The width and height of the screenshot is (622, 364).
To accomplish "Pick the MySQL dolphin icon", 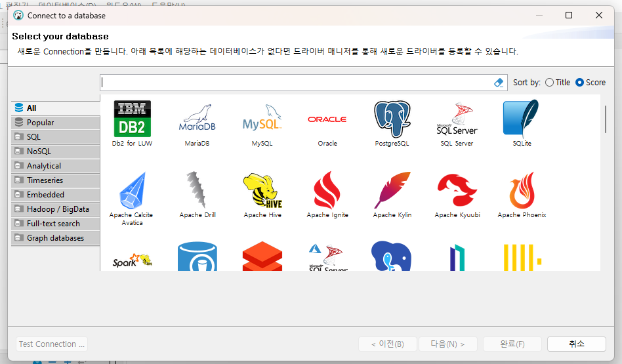I will click(262, 118).
